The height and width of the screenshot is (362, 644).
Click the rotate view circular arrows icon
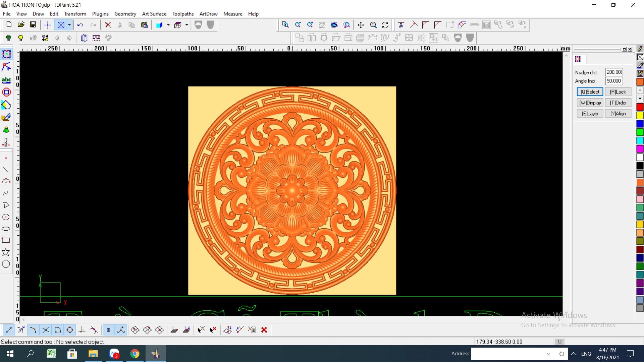point(385,25)
